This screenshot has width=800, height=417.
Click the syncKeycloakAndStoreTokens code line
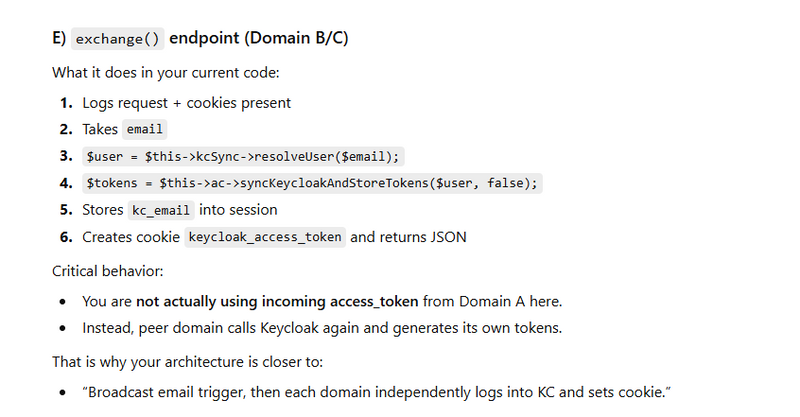312,183
